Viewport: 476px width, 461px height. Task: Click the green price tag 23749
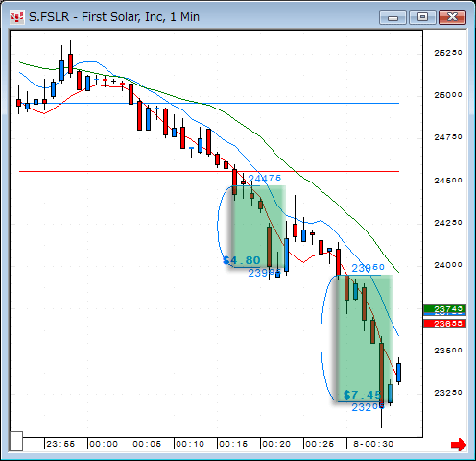click(x=444, y=309)
